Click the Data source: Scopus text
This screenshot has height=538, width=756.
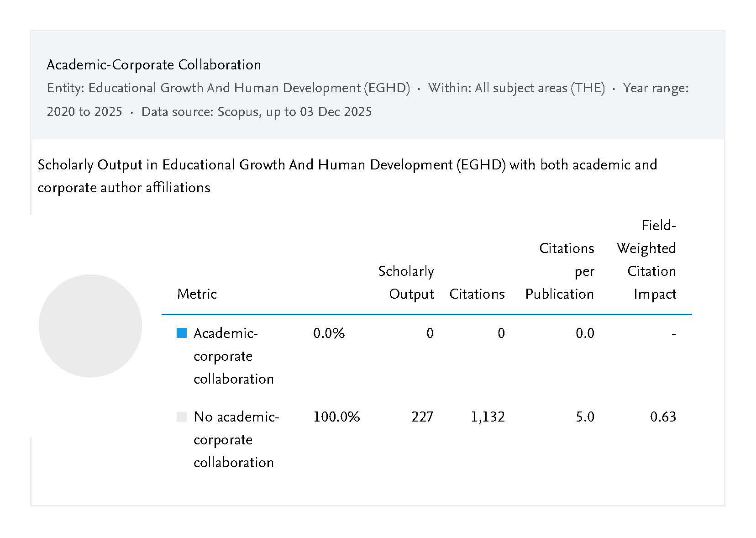[x=257, y=112]
